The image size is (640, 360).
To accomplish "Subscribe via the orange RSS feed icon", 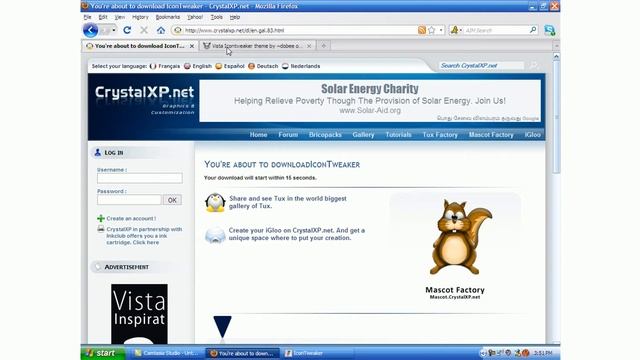I will pos(422,30).
